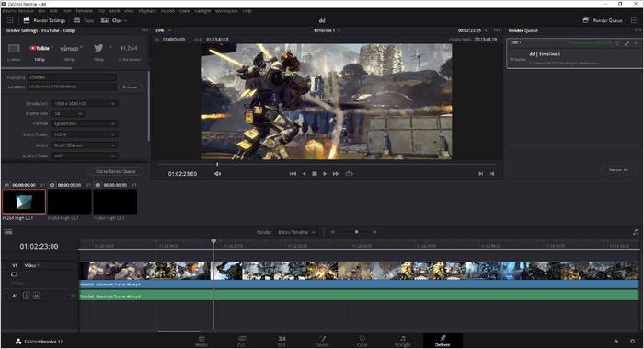The height and width of the screenshot is (349, 644).
Task: Mark in point in viewer
Action: (x=480, y=174)
